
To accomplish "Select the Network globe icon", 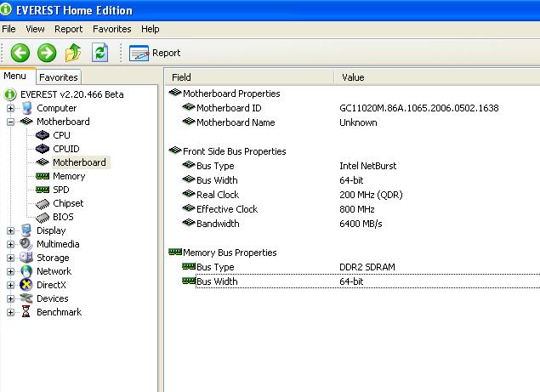I will click(x=26, y=271).
